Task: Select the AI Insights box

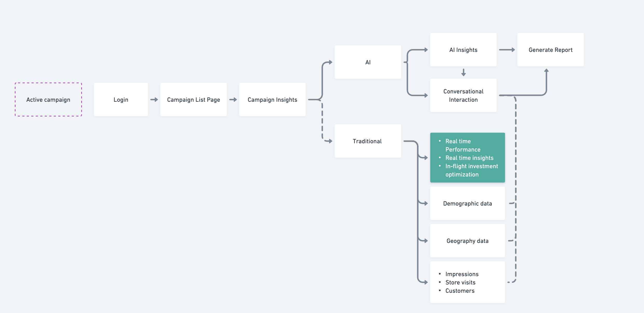Action: click(x=463, y=50)
